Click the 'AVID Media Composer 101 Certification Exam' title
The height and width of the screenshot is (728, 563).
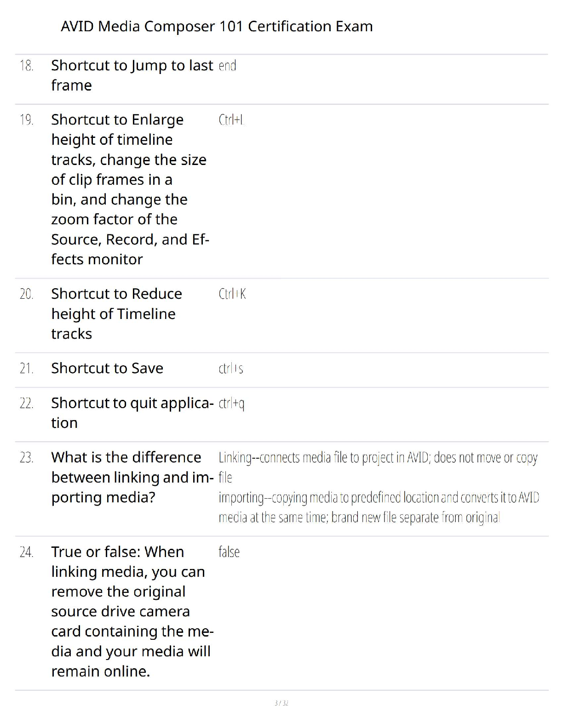tap(217, 27)
